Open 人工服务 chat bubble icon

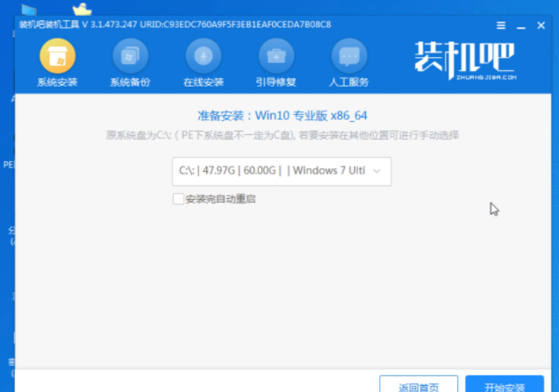click(349, 57)
